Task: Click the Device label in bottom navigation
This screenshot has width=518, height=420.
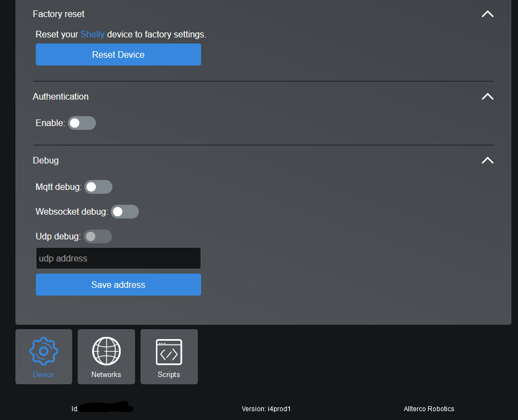Action: pos(44,374)
